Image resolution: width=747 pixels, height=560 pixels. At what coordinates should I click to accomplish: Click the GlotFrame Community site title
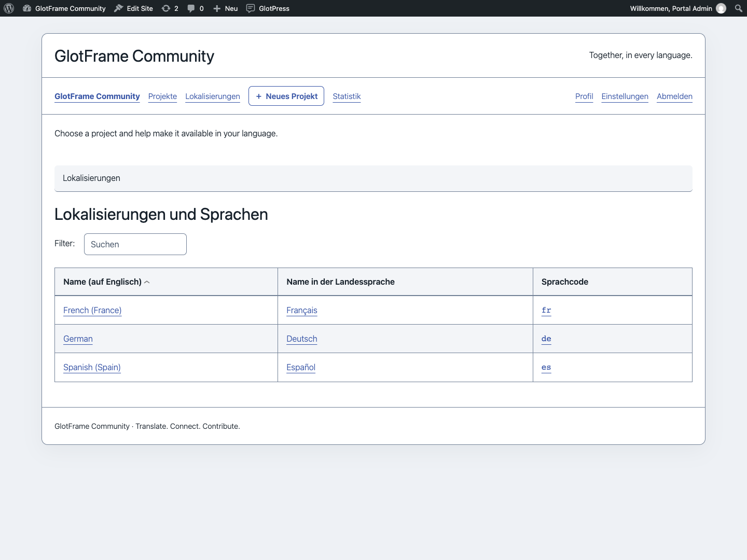(x=134, y=56)
